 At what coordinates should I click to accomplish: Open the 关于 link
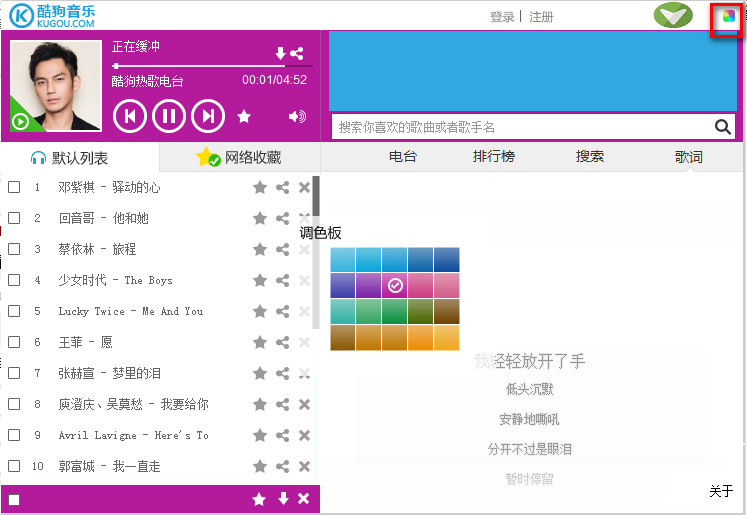(721, 491)
